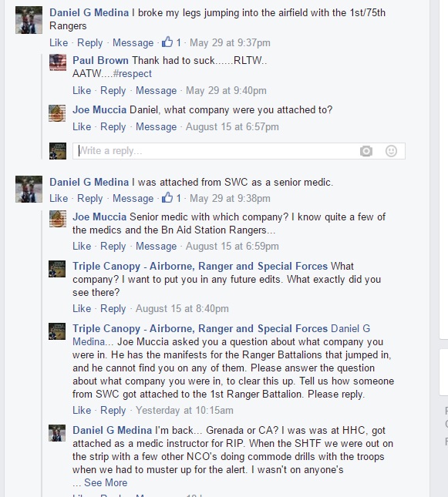This screenshot has height=497, width=448.
Task: Open Paul Brown's avatar thumbnail
Action: pos(58,62)
